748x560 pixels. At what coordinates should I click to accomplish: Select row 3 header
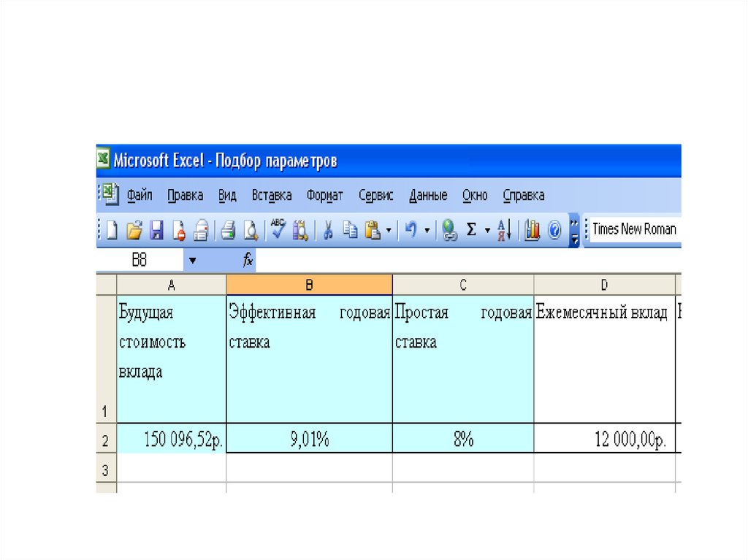click(106, 467)
